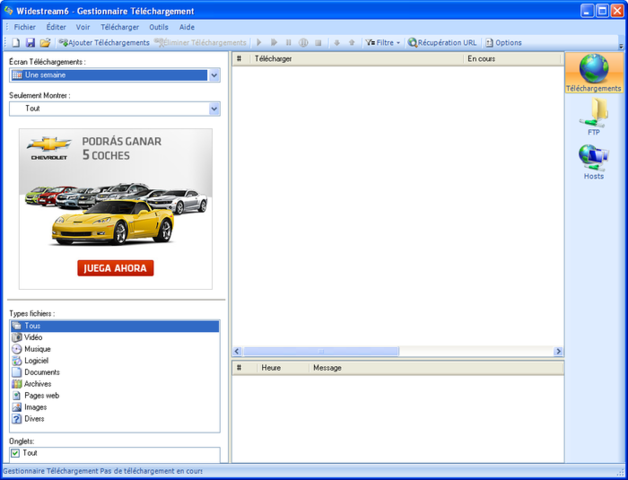Open the Outils menu
The image size is (628, 480).
pos(159,27)
